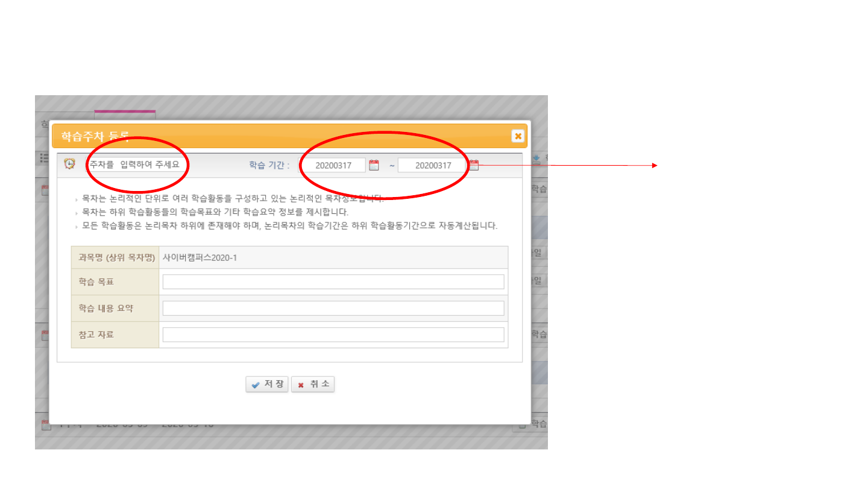
Task: Select the 학습 기간 start date field
Action: (333, 166)
